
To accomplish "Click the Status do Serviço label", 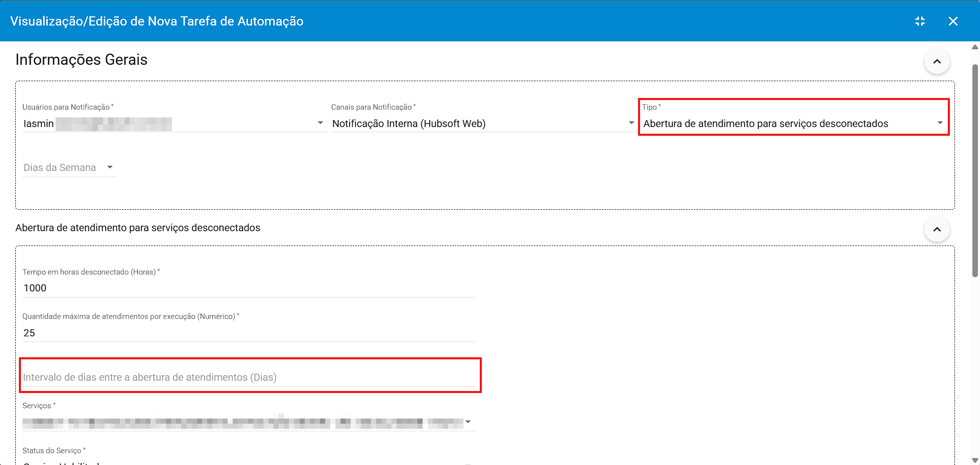I will tap(54, 451).
